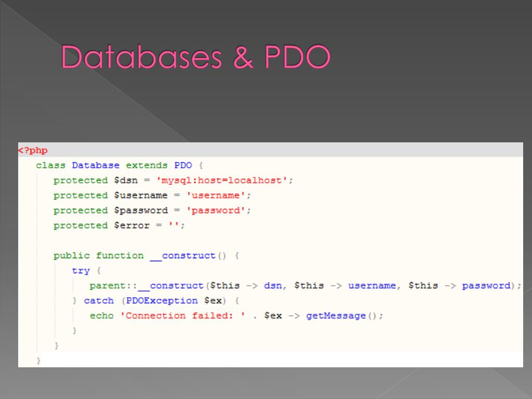Click 'catch (PDOException $ex)' line

click(156, 301)
